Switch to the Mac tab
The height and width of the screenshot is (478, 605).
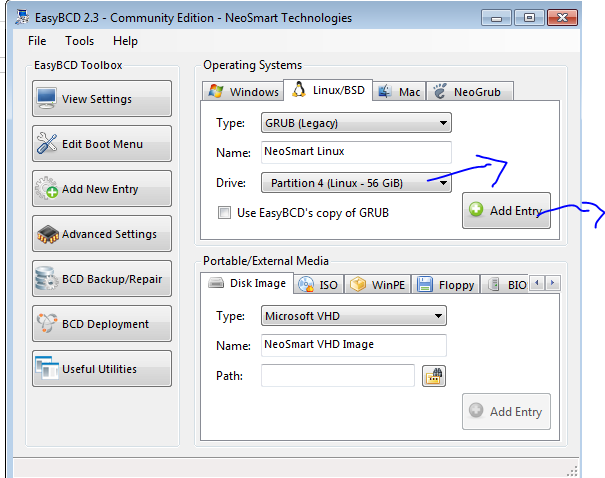(399, 92)
